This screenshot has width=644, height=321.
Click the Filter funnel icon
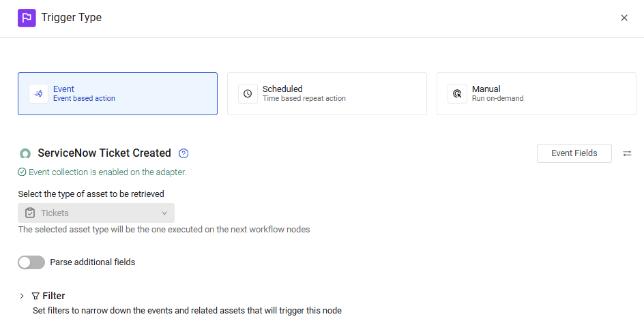35,296
